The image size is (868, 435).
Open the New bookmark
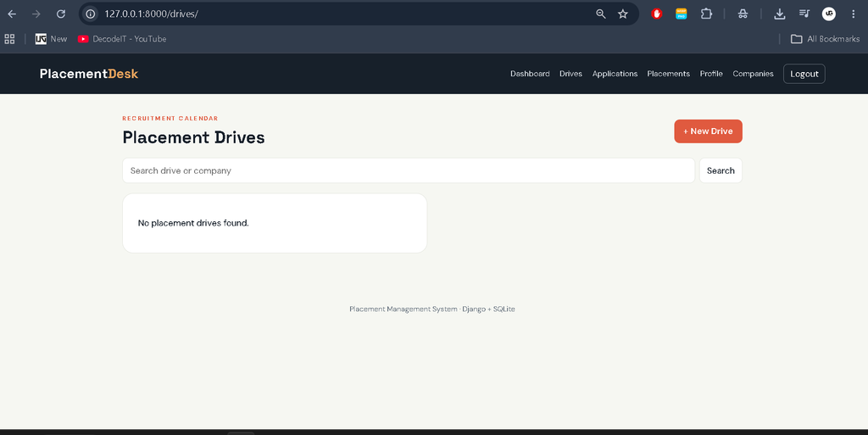click(x=51, y=39)
